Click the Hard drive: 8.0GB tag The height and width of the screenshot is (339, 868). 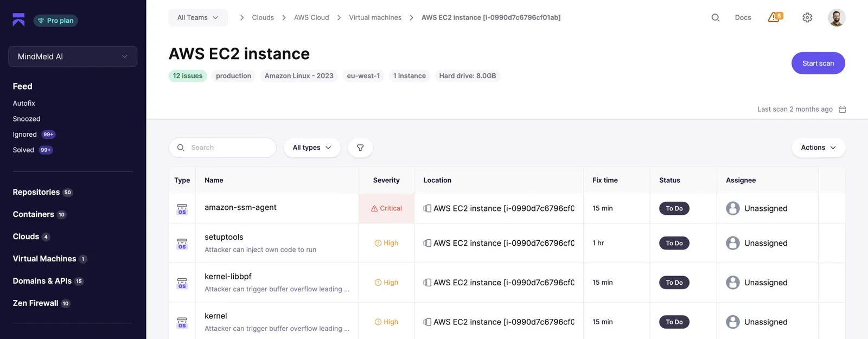[x=468, y=76]
